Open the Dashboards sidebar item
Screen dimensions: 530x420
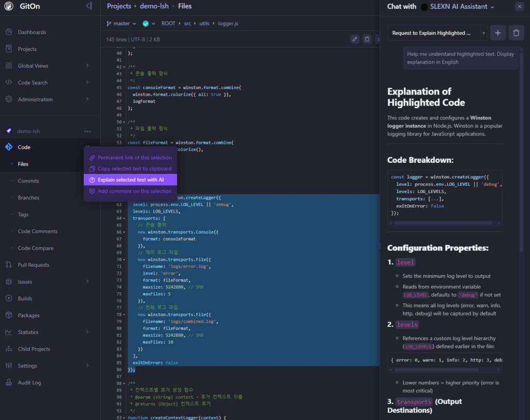point(32,32)
